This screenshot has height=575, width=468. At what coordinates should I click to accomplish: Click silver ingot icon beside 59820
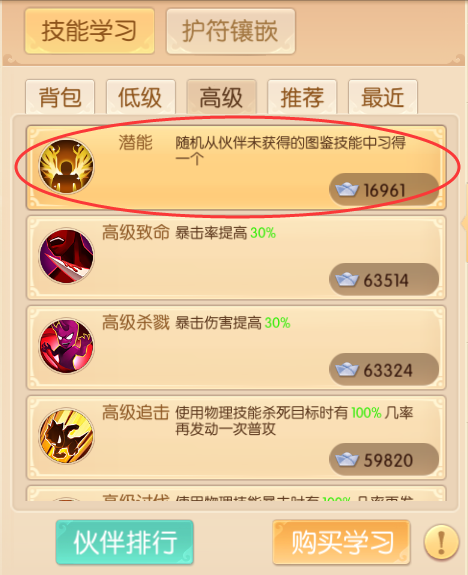pos(347,459)
